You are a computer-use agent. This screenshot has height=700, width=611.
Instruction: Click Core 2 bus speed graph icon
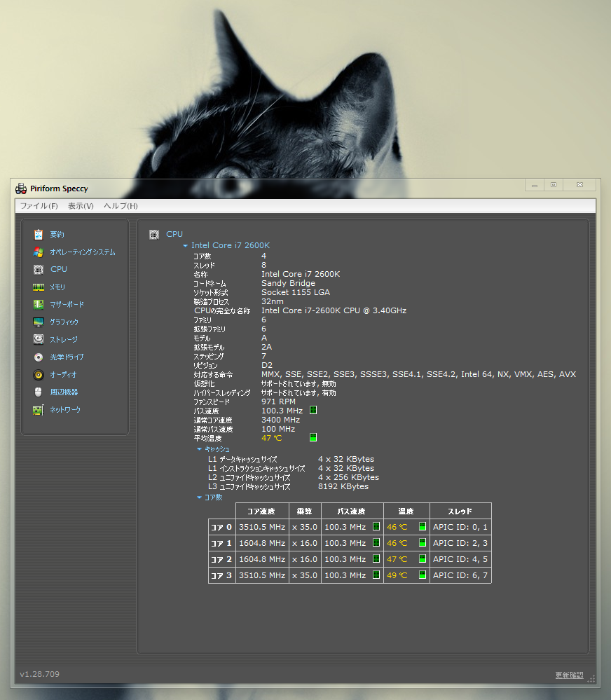point(376,558)
